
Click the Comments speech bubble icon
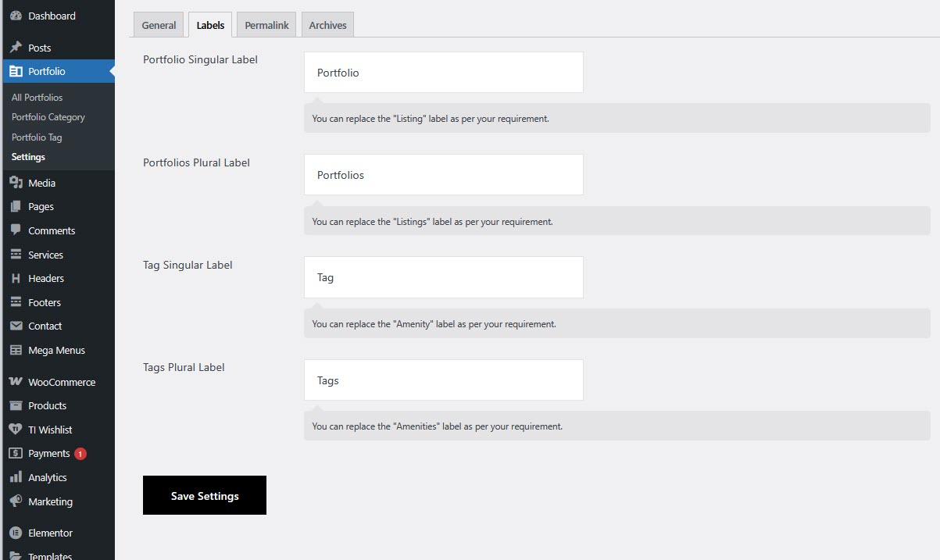click(x=16, y=230)
